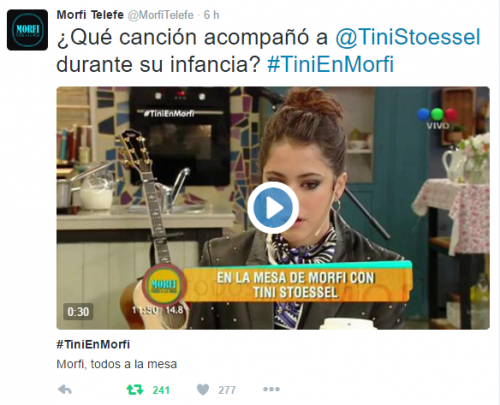Visit the @TiniStoessel mention
500x405 pixels.
click(408, 37)
